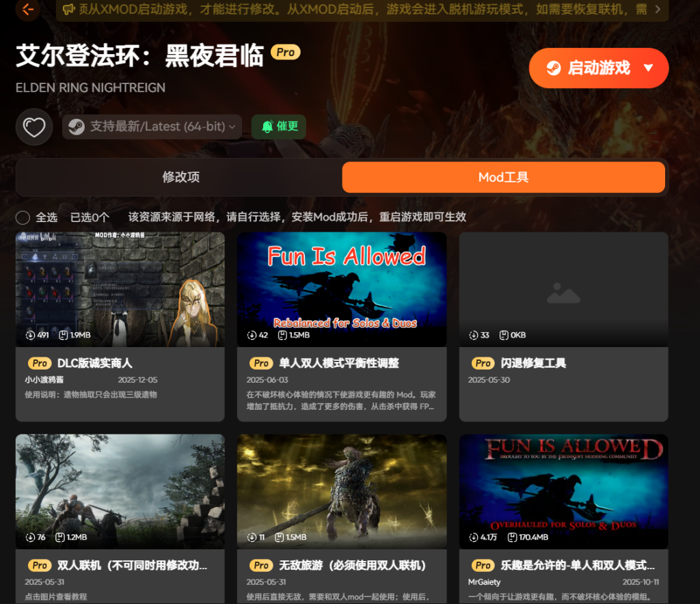Screen dimensions: 700x604
Task: Click the Steam icon in version selector
Action: (x=77, y=126)
